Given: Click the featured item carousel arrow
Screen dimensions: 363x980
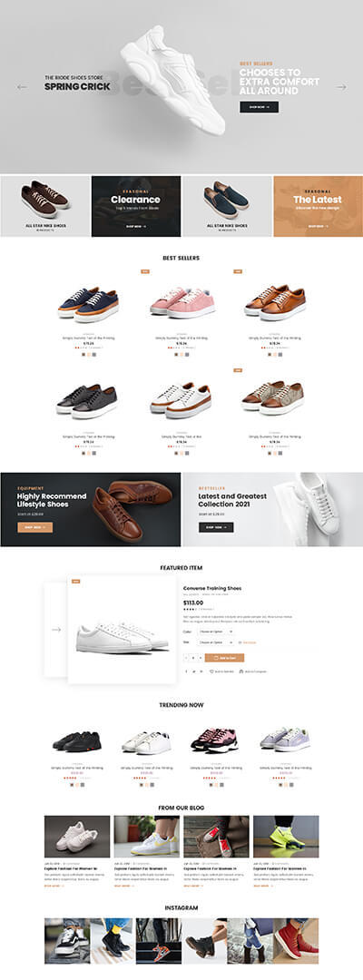Looking at the screenshot, I should click(x=56, y=630).
